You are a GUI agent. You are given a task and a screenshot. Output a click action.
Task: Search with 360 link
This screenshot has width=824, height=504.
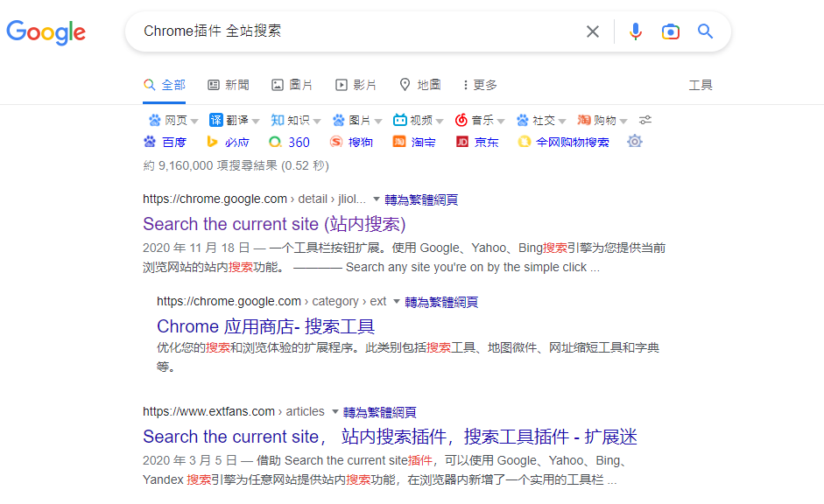point(299,143)
